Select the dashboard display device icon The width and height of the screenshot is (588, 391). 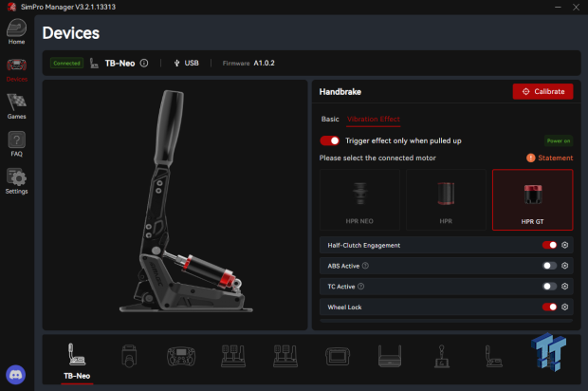pos(338,356)
